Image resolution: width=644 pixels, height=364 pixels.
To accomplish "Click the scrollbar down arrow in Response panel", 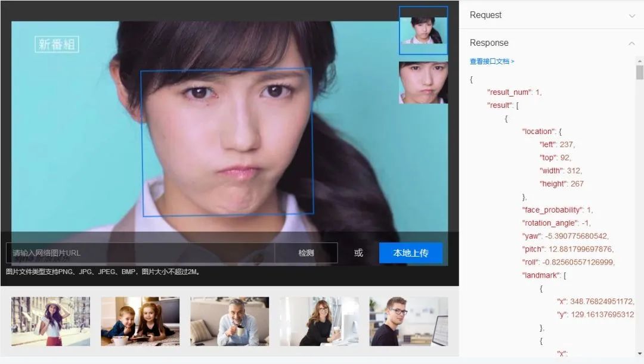I will (x=639, y=353).
